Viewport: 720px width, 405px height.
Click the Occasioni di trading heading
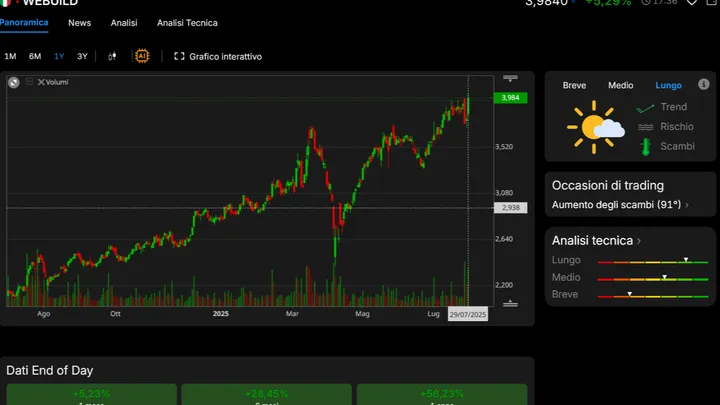click(608, 186)
